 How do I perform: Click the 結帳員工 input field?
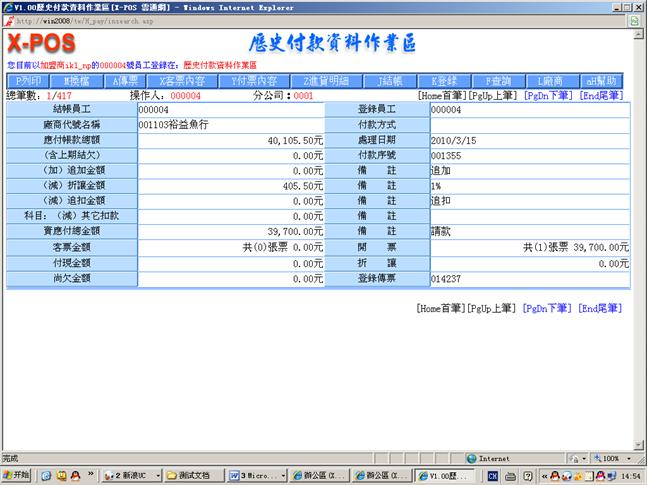tap(231, 110)
